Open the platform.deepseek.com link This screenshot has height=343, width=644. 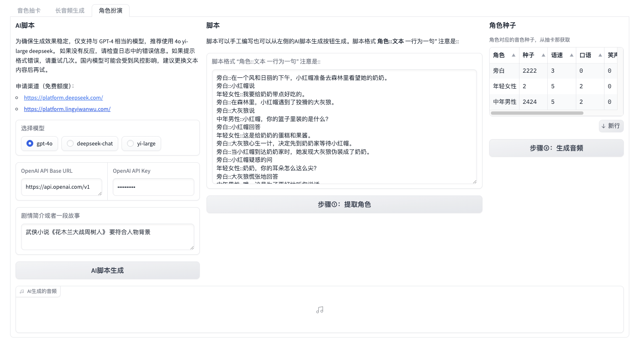[64, 98]
